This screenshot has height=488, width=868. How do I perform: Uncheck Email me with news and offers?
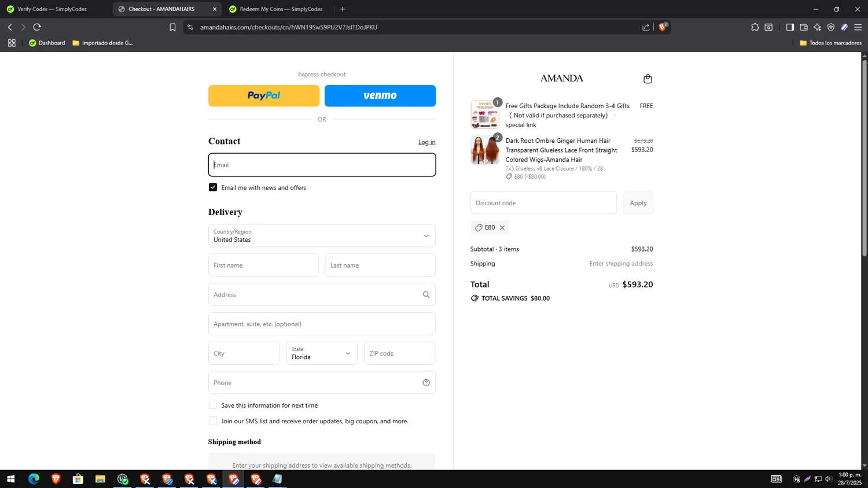pyautogui.click(x=213, y=187)
